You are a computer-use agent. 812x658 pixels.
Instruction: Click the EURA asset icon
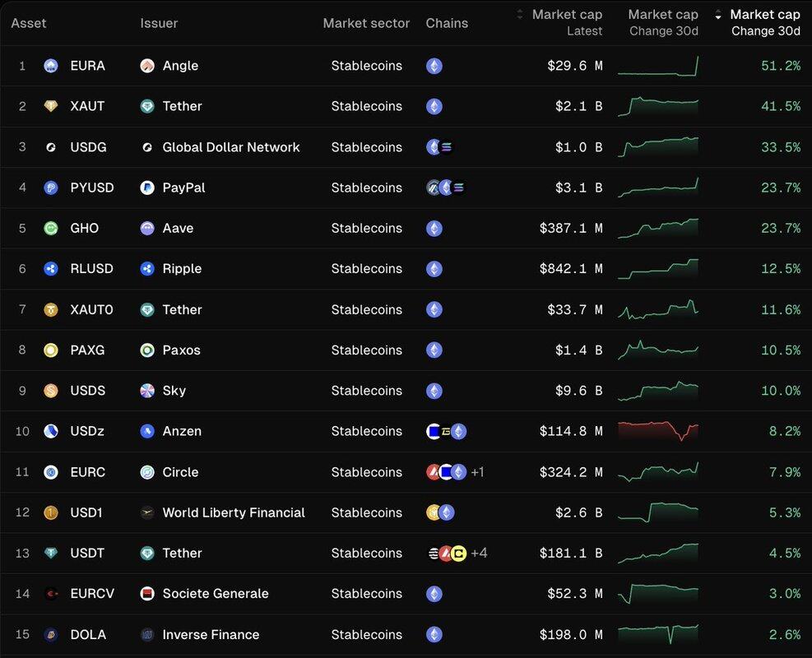[51, 66]
